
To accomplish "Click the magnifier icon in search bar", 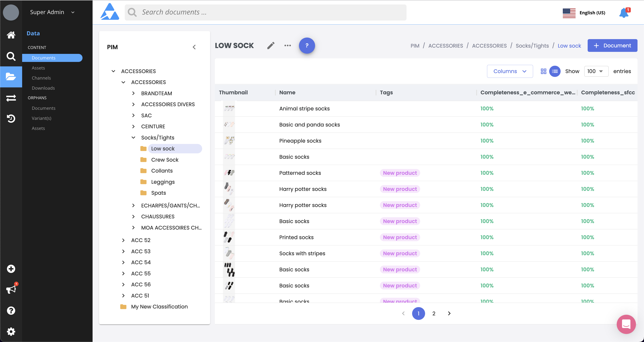I will 132,12.
